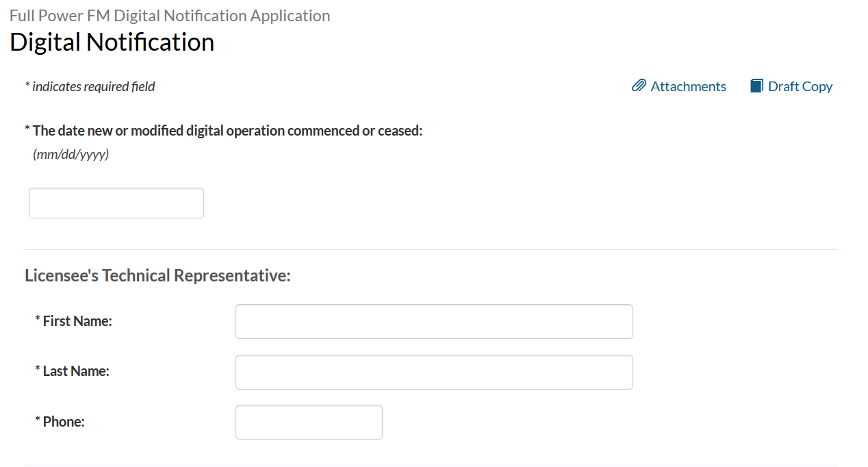This screenshot has height=467, width=868.
Task: Click the First Name field label
Action: pyautogui.click(x=77, y=320)
